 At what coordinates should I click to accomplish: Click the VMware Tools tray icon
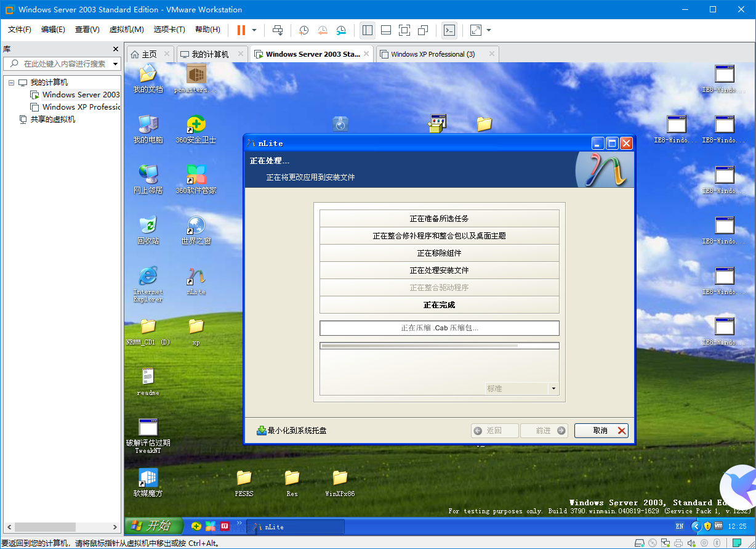pyautogui.click(x=718, y=526)
